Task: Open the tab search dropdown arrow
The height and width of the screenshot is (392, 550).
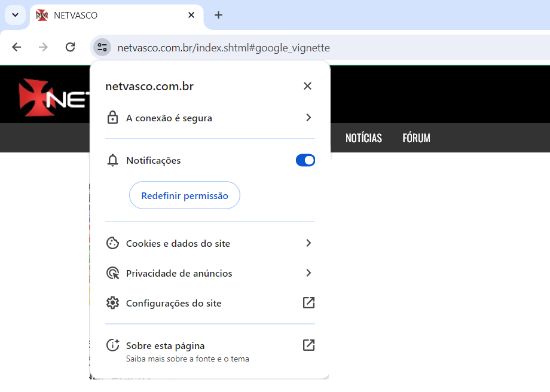Action: point(15,15)
